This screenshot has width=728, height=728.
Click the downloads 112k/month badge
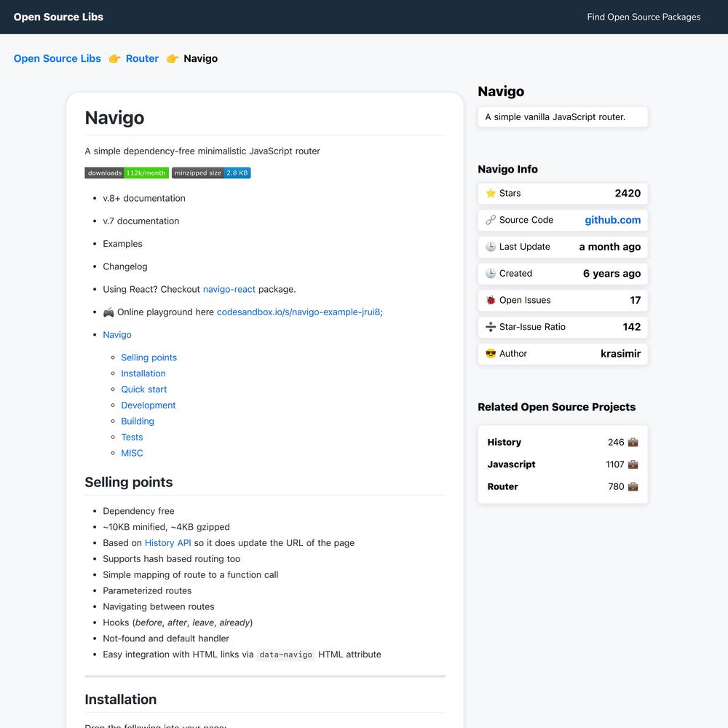point(127,173)
